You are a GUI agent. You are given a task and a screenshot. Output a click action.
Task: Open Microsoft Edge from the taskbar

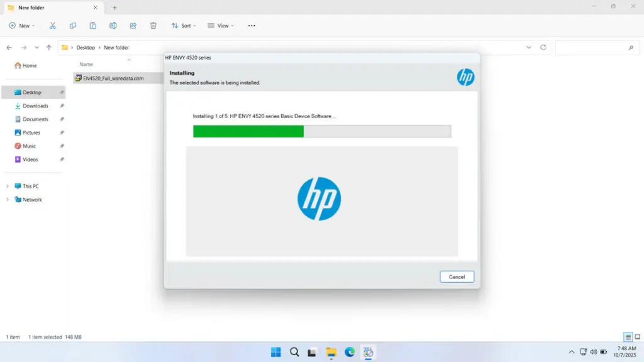tap(350, 352)
